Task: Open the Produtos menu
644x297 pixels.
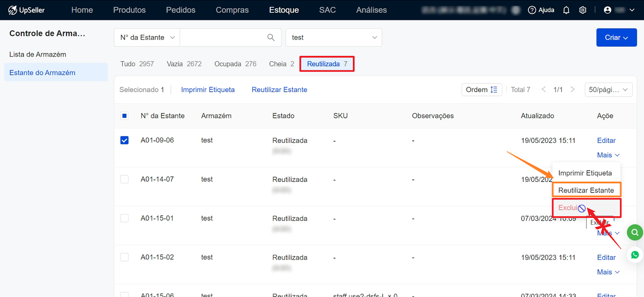Action: pyautogui.click(x=129, y=10)
